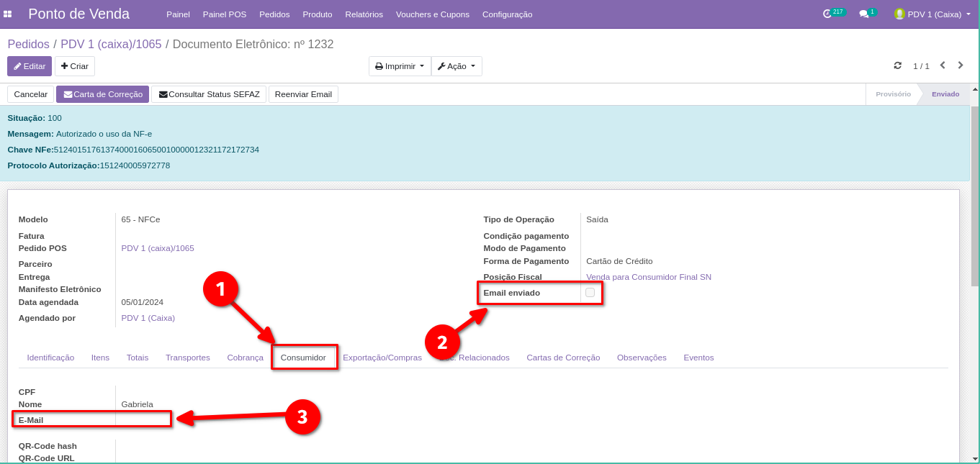Go to the next record arrow
980x464 pixels.
pyautogui.click(x=961, y=65)
